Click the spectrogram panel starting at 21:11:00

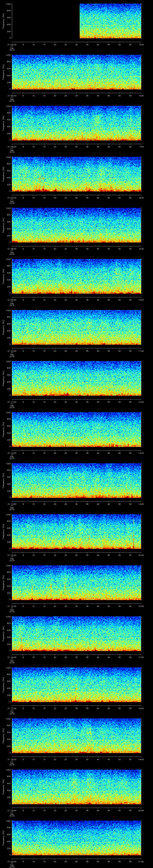76,378
